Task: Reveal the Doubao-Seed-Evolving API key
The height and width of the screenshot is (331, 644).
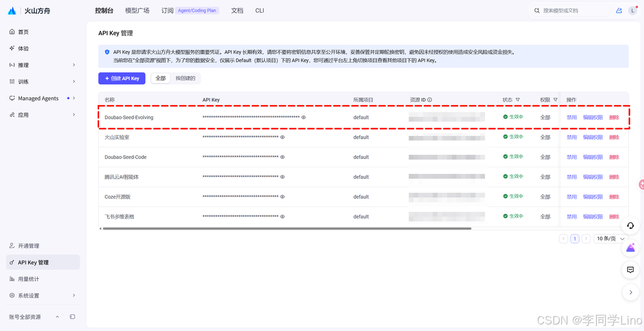Action: (x=303, y=117)
